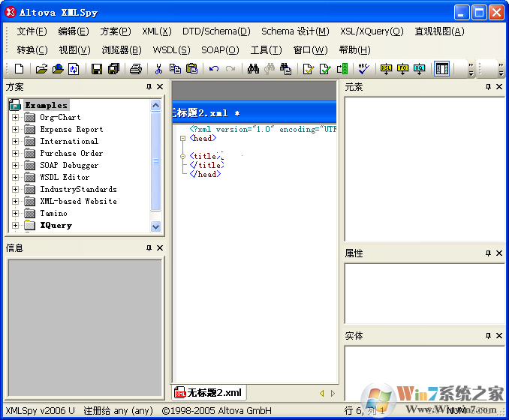Select the Purchase Order project folder

click(71, 154)
